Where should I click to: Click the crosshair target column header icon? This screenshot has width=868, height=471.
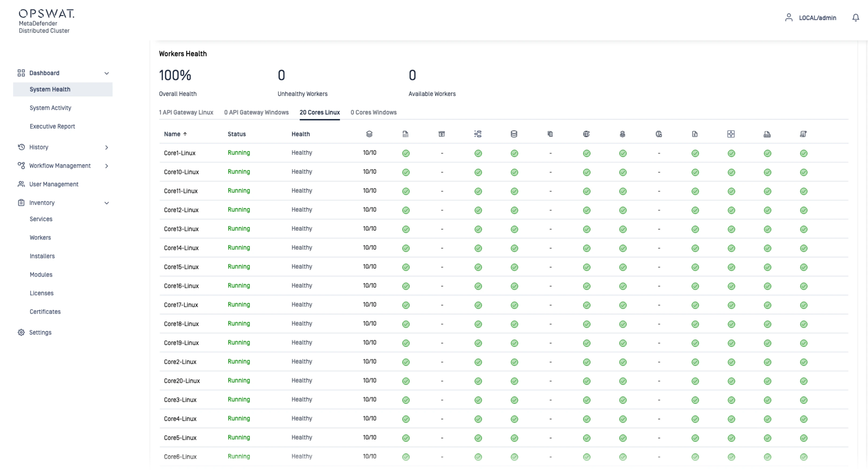[731, 134]
